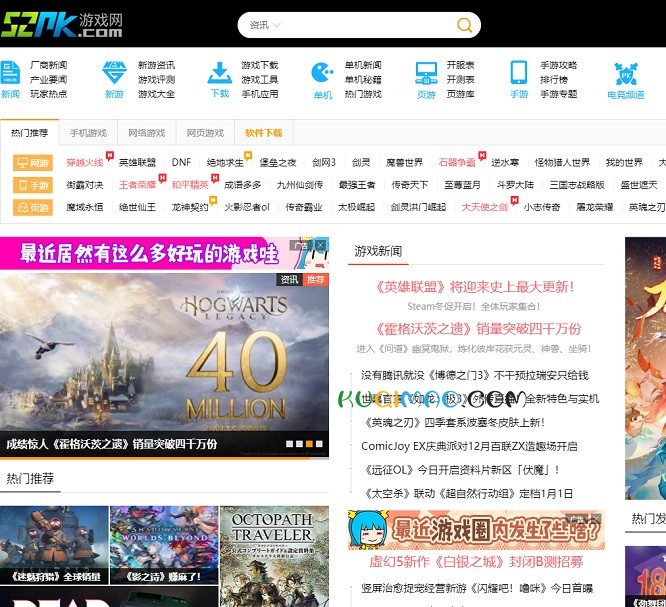
Task: Open the 绝地求生 game link
Action: tap(225, 163)
